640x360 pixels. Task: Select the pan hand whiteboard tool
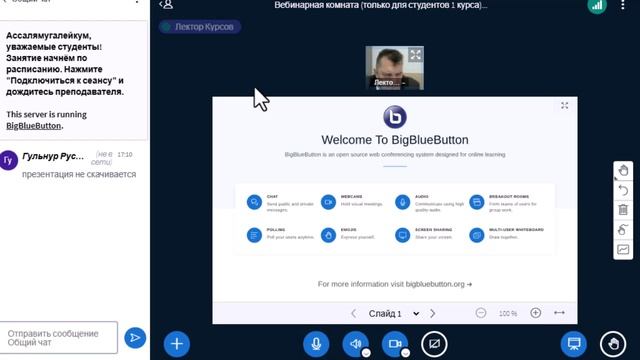(x=623, y=171)
